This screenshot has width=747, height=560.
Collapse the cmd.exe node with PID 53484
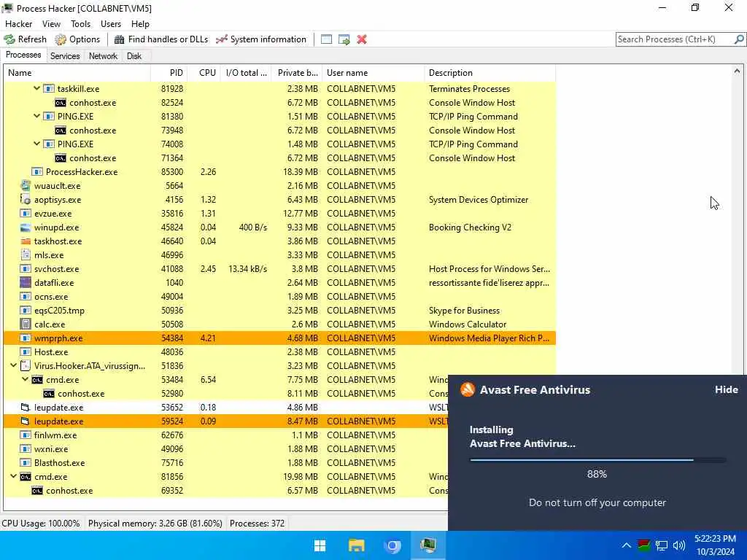[x=26, y=379]
